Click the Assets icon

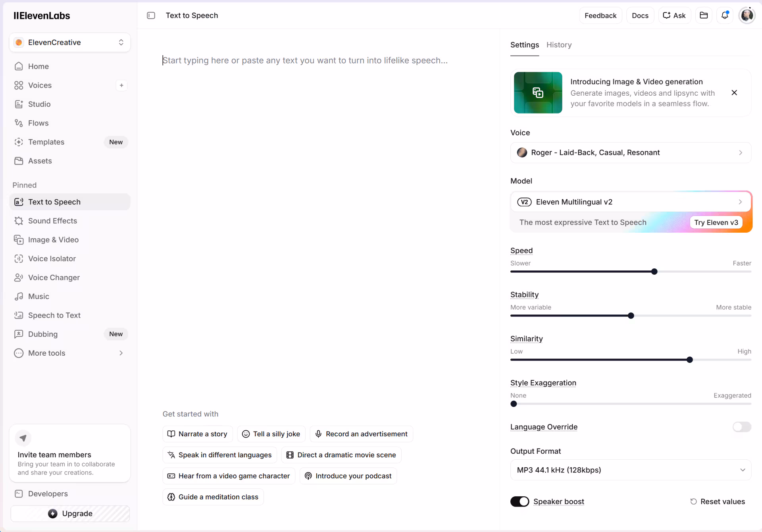[x=19, y=161]
